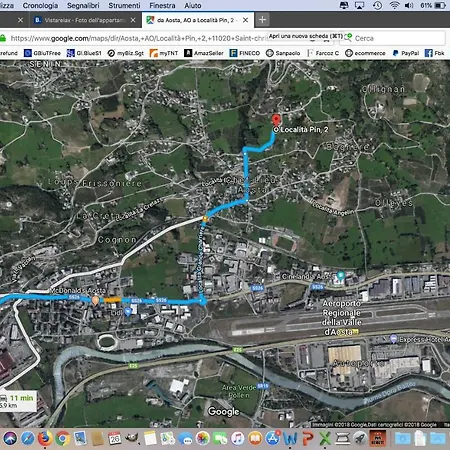The width and height of the screenshot is (450, 450).
Task: Open the FINECO bookmark
Action: pyautogui.click(x=245, y=53)
